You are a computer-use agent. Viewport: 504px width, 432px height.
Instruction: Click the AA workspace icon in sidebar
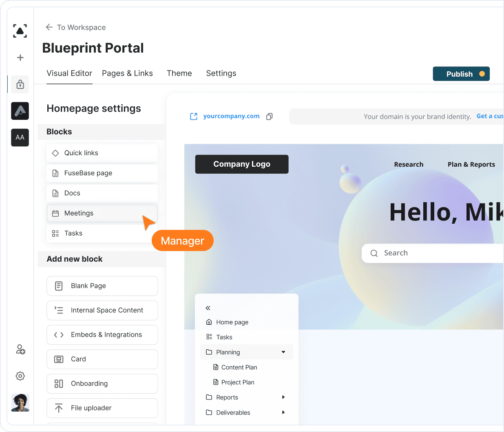20,137
